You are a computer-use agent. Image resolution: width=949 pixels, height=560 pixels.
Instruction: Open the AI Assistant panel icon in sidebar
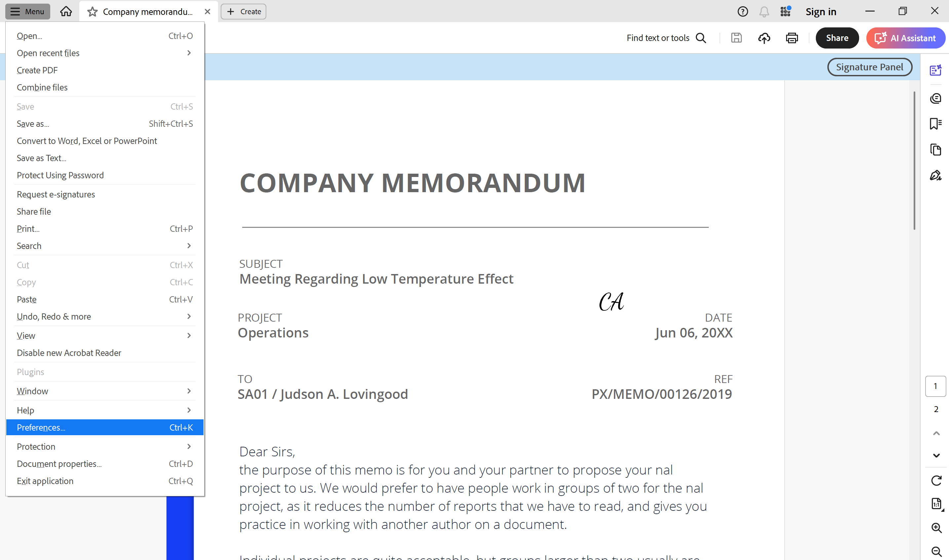click(936, 70)
